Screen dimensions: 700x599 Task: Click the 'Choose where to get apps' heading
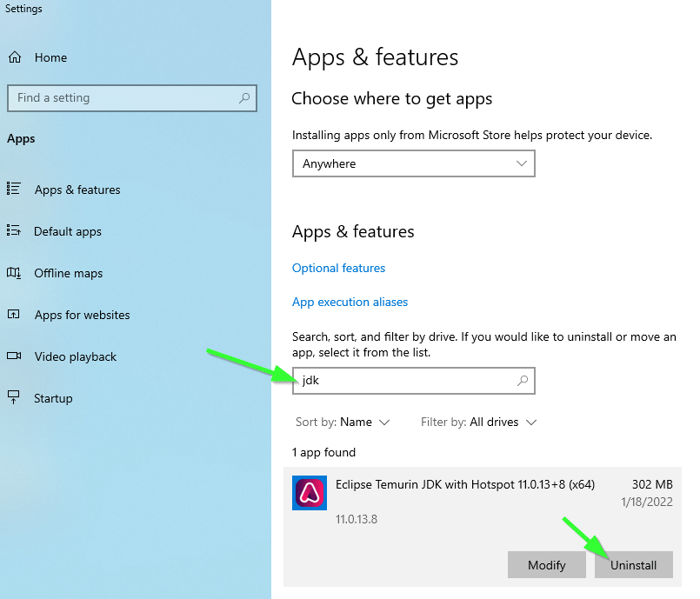coord(391,99)
